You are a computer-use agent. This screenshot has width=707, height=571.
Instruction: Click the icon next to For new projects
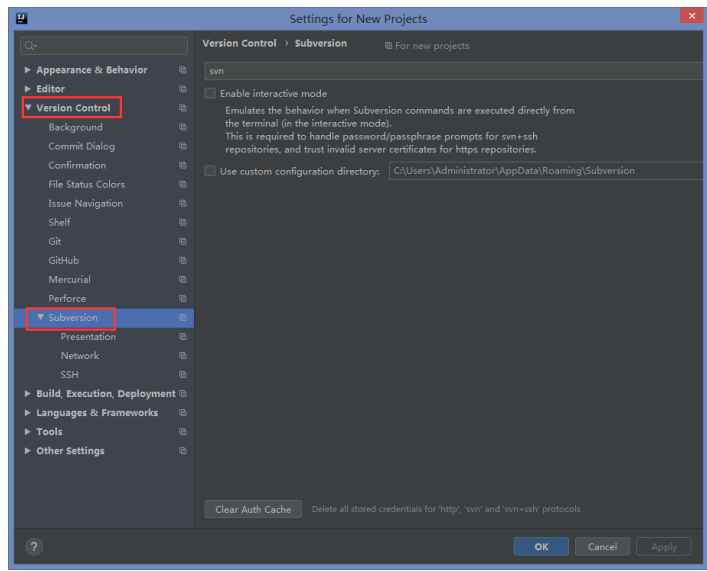388,46
